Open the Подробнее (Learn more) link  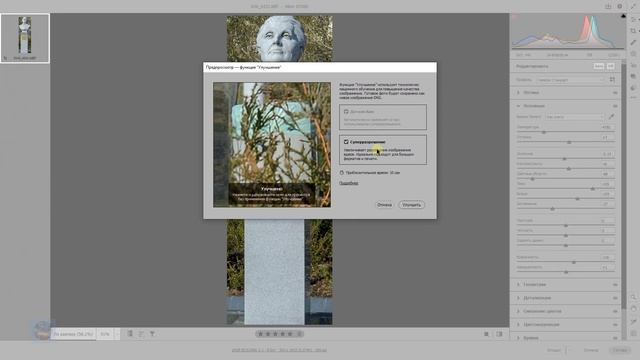(x=349, y=183)
